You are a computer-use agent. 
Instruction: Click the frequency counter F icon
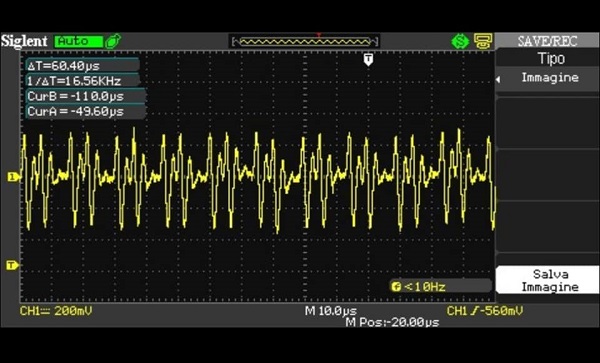pyautogui.click(x=396, y=286)
